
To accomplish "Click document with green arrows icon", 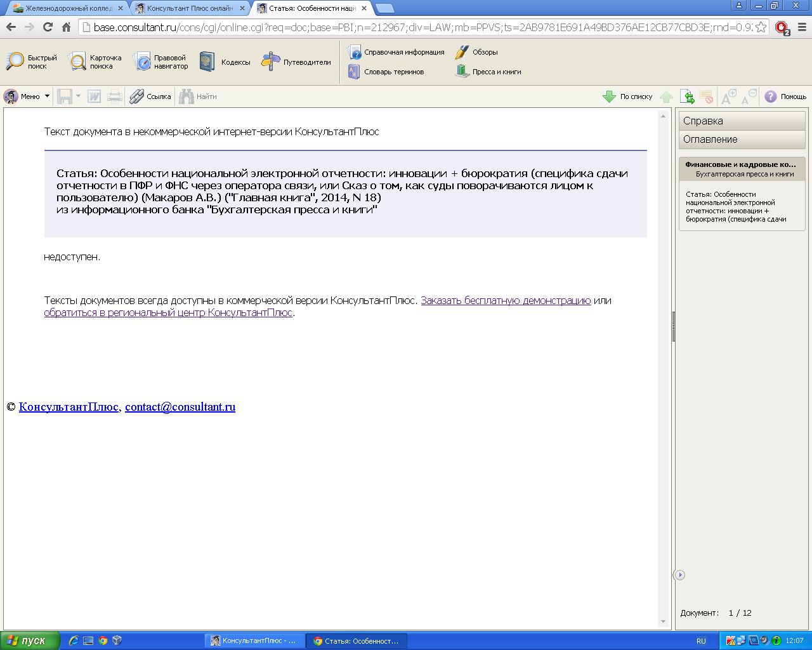I will (687, 96).
